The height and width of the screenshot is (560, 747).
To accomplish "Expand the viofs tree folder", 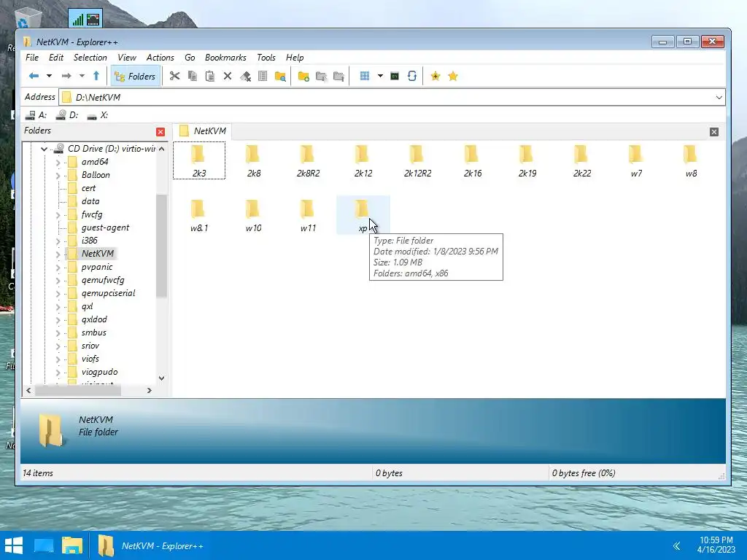I will point(58,359).
